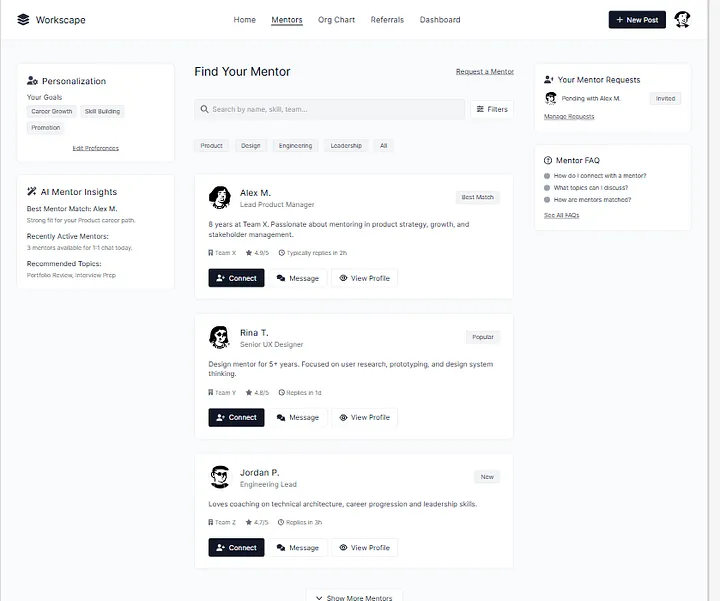720x601 pixels.
Task: Click the Team X bookmark icon
Action: tap(211, 253)
